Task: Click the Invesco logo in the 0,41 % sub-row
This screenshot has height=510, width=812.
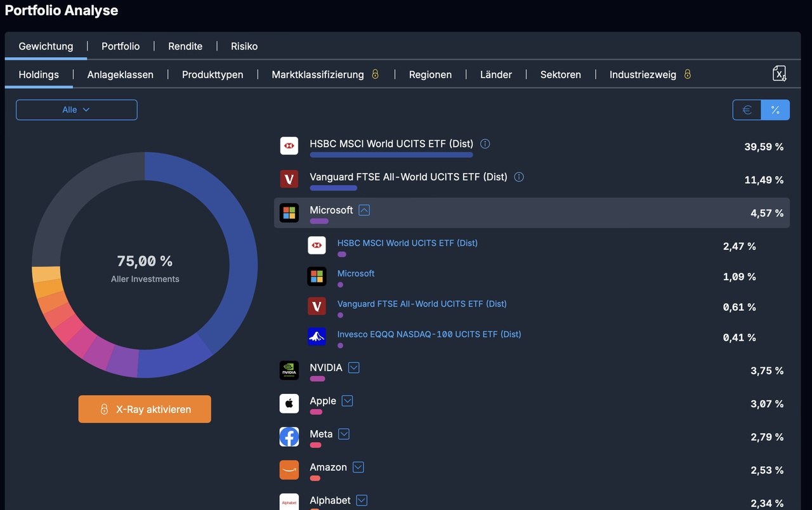Action: [317, 337]
